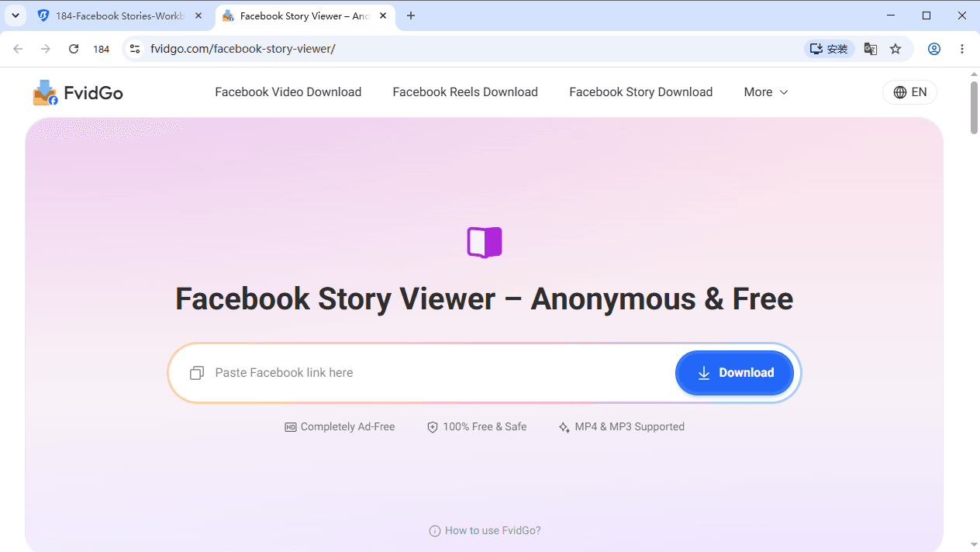Click the scrollbar down arrow
Screen dimensions: 980x552
pos(975,545)
